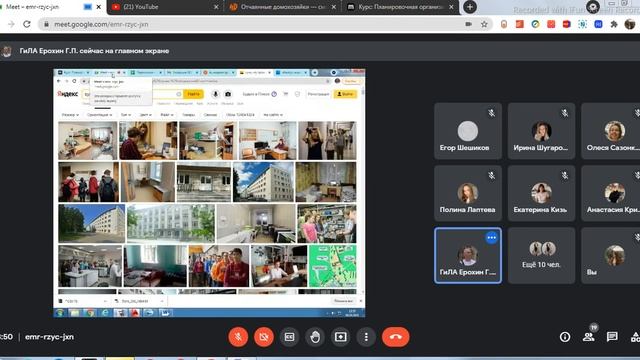Toggle captions CC button
Screen dimensions: 640x360
pos(289,337)
